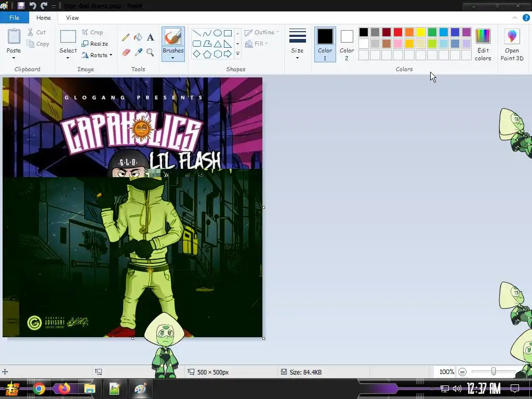Open Paint Help question mark
The image size is (532, 399).
[x=526, y=18]
